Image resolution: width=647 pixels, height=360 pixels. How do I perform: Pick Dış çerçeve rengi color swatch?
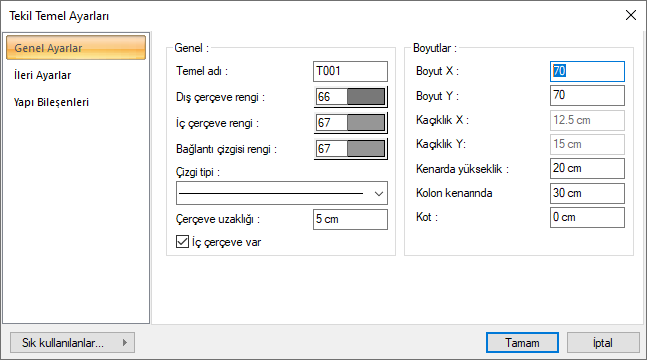coord(366,97)
